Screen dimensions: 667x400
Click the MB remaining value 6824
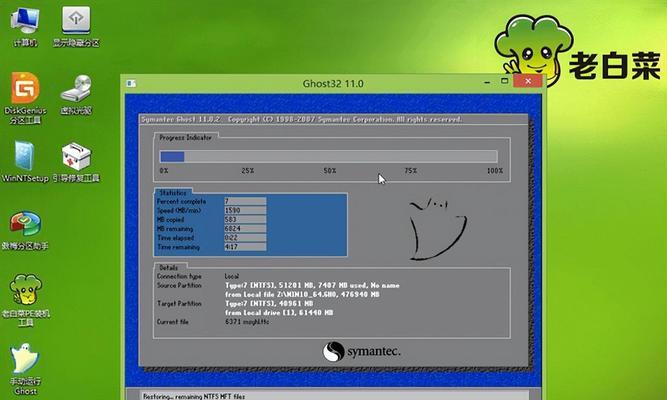245,229
